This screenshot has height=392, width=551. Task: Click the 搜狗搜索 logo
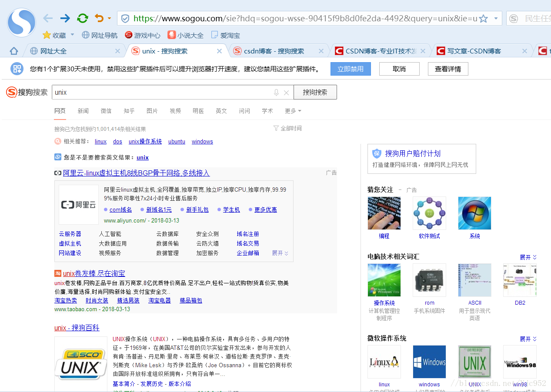pos(27,92)
